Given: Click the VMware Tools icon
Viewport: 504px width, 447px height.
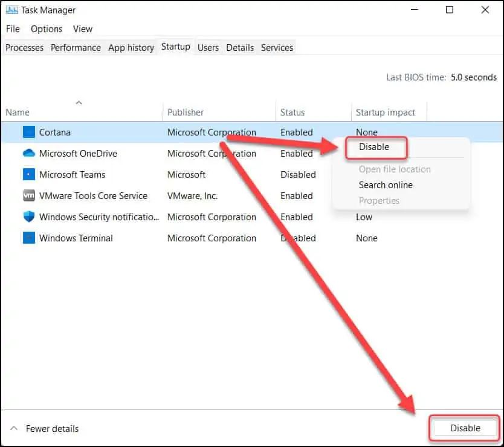Looking at the screenshot, I should click(28, 195).
